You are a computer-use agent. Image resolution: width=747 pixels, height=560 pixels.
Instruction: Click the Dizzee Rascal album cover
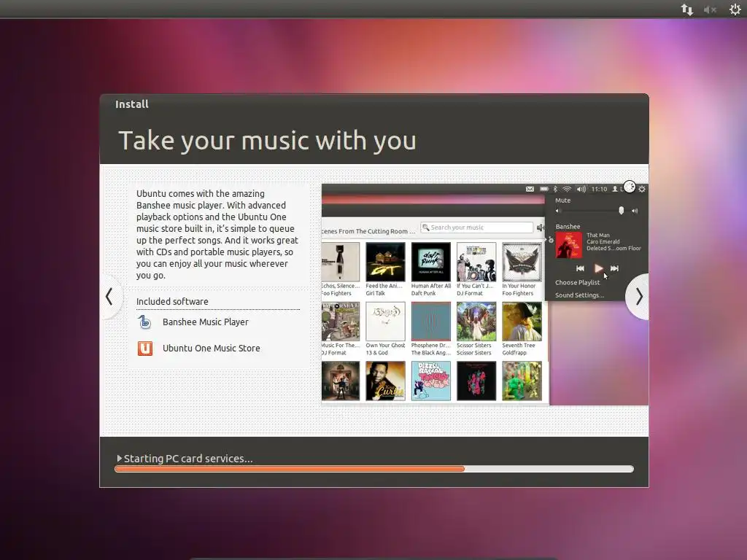[430, 381]
